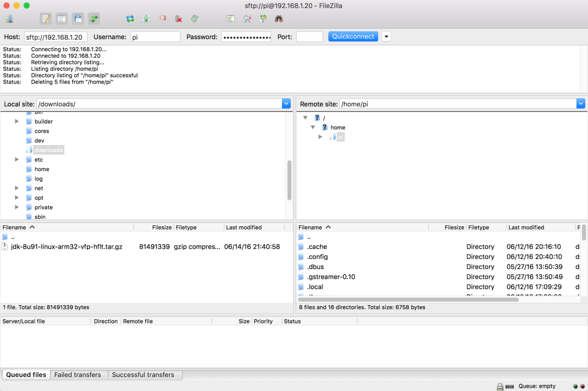Click the red activity indicator LED
This screenshot has width=588, height=391.
583,387
